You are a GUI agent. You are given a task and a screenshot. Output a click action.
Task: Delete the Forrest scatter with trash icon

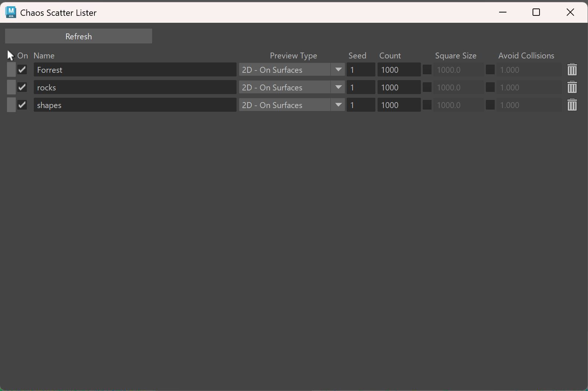[572, 70]
